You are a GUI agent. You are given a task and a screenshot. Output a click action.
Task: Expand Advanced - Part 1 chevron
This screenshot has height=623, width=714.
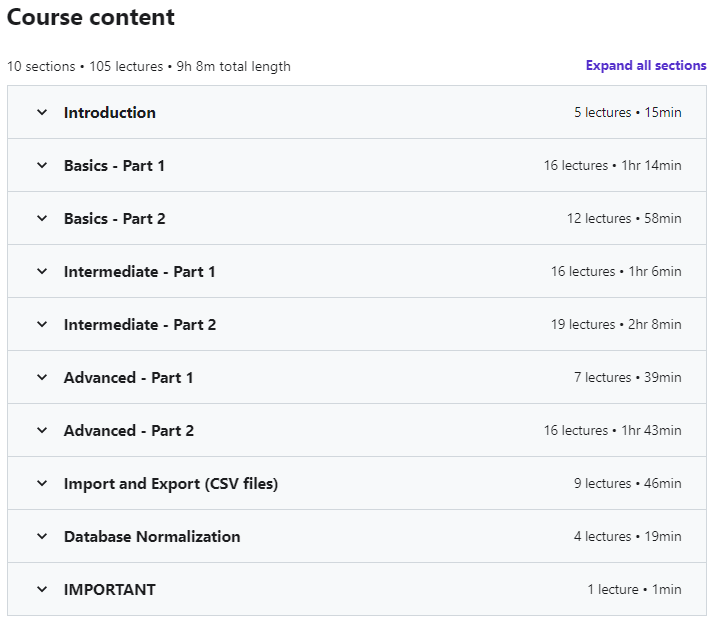[x=42, y=378]
